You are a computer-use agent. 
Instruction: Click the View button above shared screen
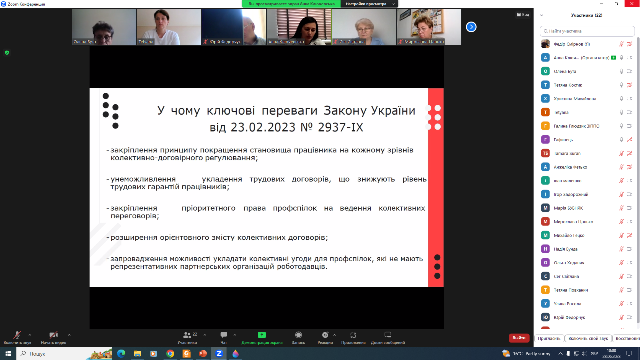[523, 15]
